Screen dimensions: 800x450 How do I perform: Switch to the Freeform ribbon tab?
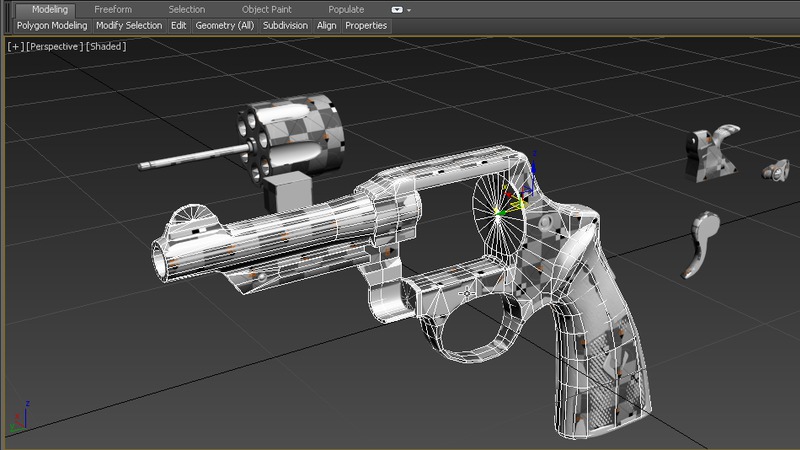(x=112, y=9)
